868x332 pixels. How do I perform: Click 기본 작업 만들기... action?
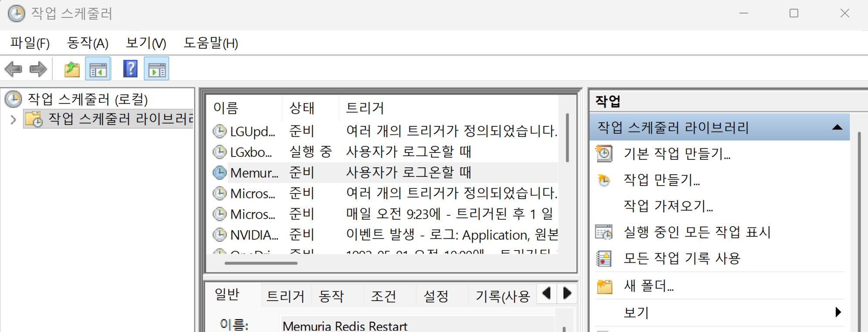point(677,154)
